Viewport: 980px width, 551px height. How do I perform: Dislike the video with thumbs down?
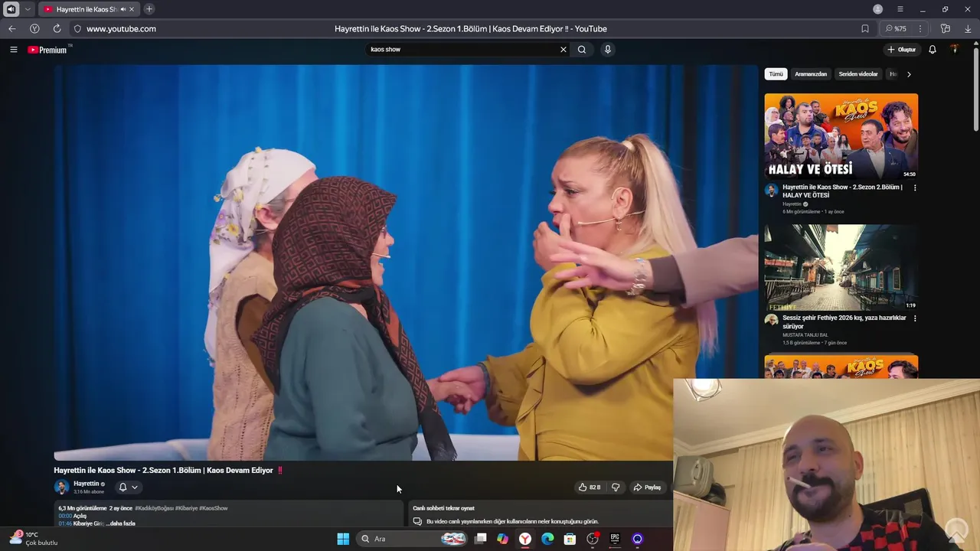point(616,487)
